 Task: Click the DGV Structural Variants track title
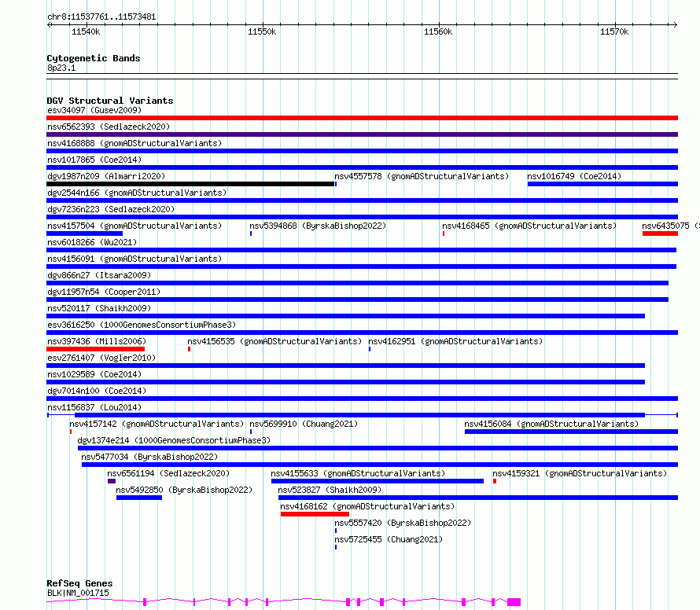pos(110,101)
